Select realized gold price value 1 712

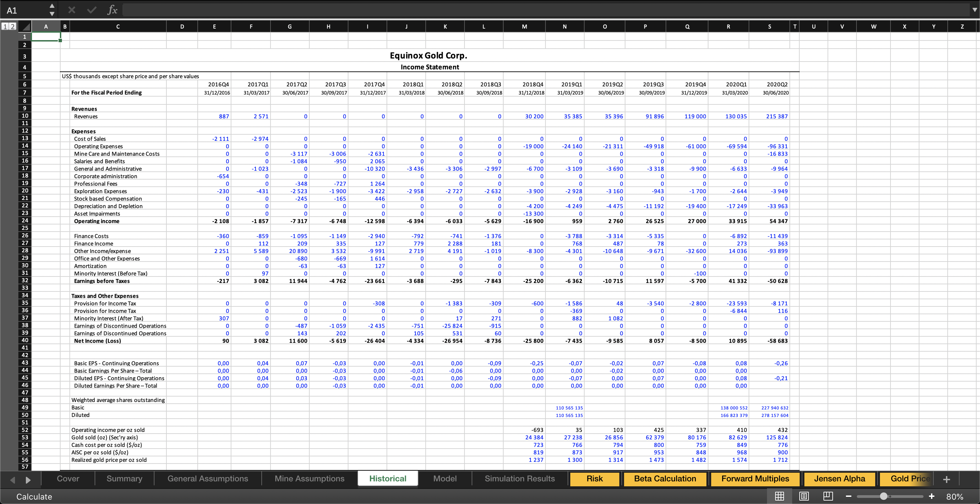click(780, 460)
